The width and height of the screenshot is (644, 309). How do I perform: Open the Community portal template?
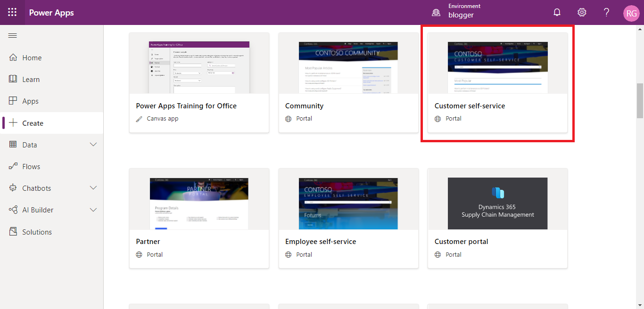pyautogui.click(x=348, y=82)
